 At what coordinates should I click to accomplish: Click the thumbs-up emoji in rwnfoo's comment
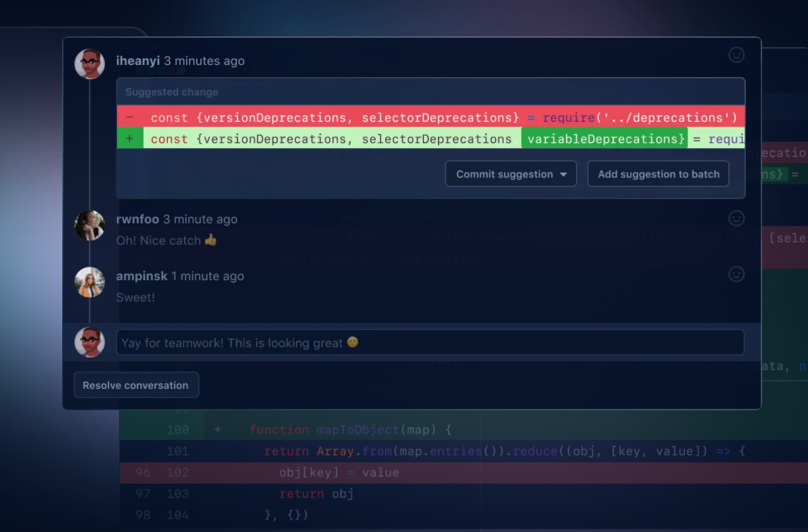(210, 240)
